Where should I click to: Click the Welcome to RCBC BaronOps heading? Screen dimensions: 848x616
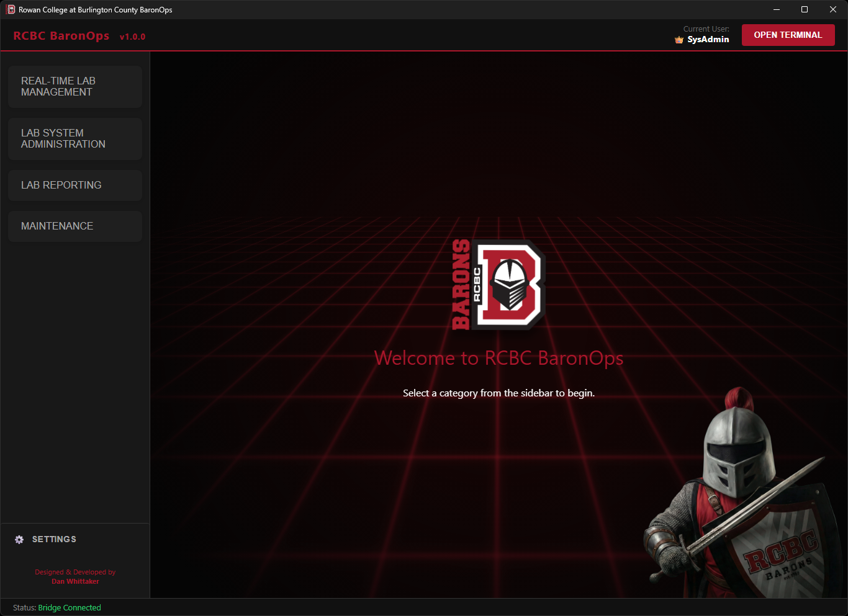498,358
